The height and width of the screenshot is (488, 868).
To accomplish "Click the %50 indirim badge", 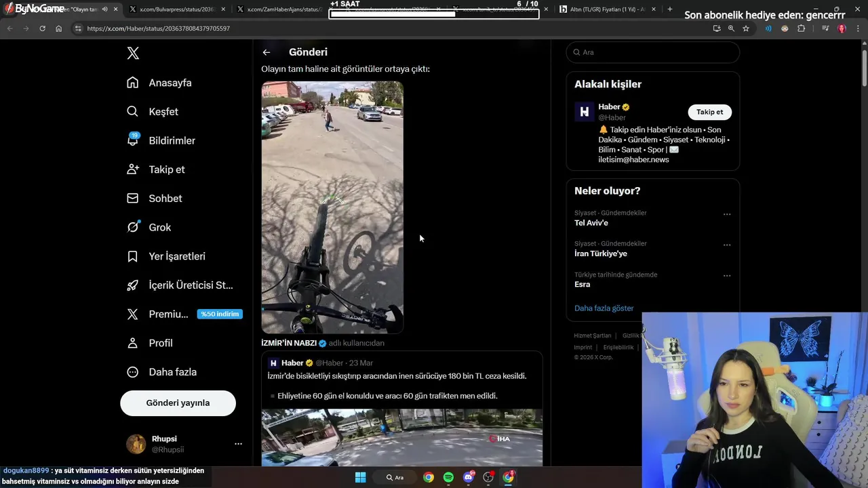I will point(219,314).
